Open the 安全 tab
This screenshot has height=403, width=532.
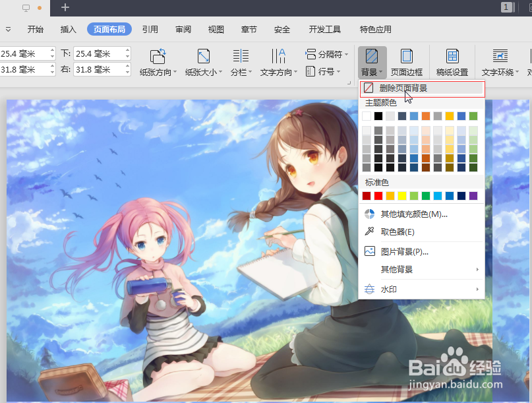pyautogui.click(x=282, y=30)
